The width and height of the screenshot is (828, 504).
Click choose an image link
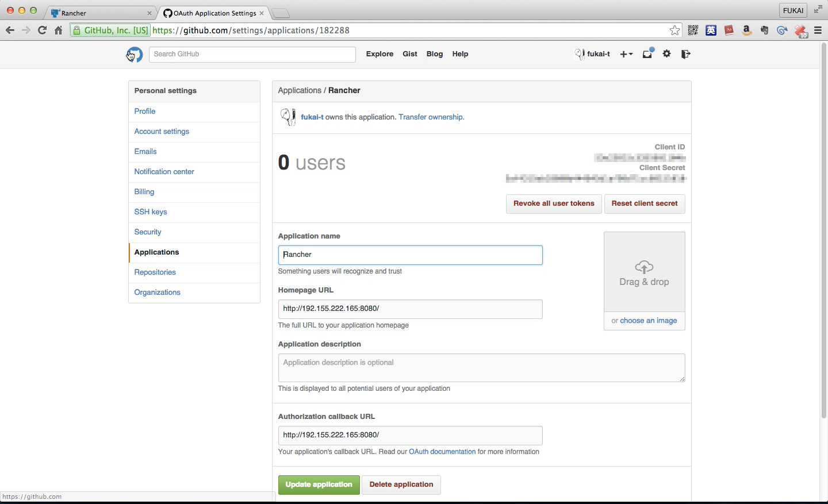point(649,321)
